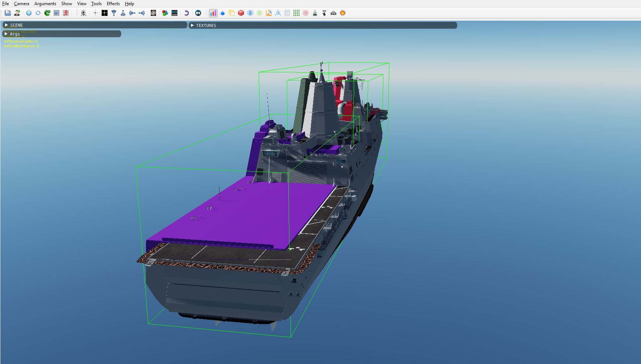Open the Tools menu

pyautogui.click(x=96, y=4)
